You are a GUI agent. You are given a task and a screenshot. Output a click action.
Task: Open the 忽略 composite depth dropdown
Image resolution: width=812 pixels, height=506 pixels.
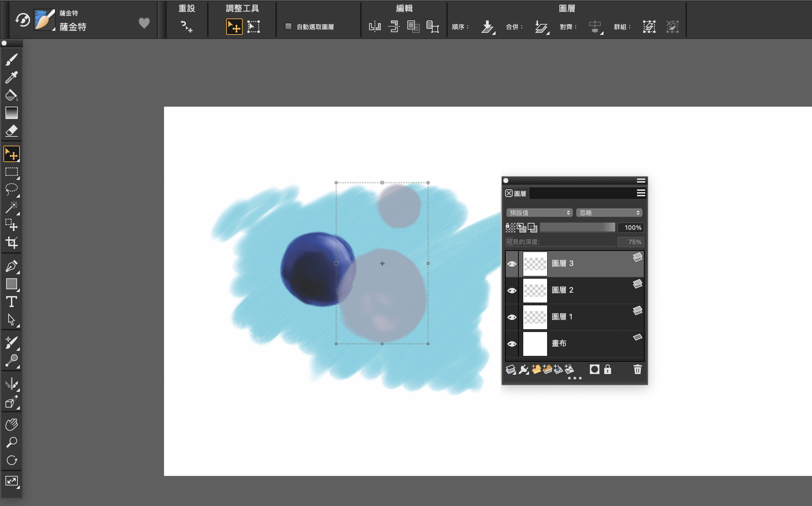tap(609, 213)
